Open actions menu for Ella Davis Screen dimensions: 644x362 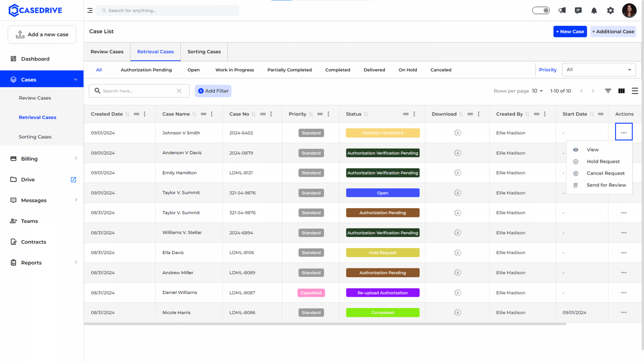coord(624,253)
